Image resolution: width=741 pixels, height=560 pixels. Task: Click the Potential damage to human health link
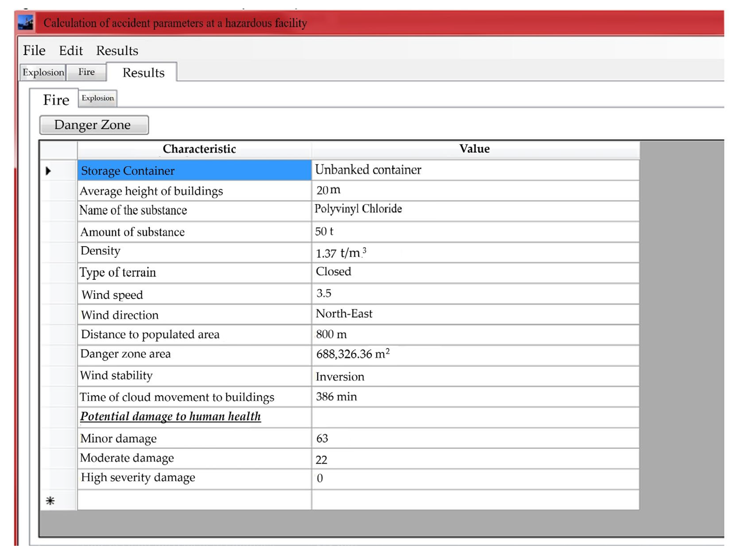pyautogui.click(x=170, y=416)
